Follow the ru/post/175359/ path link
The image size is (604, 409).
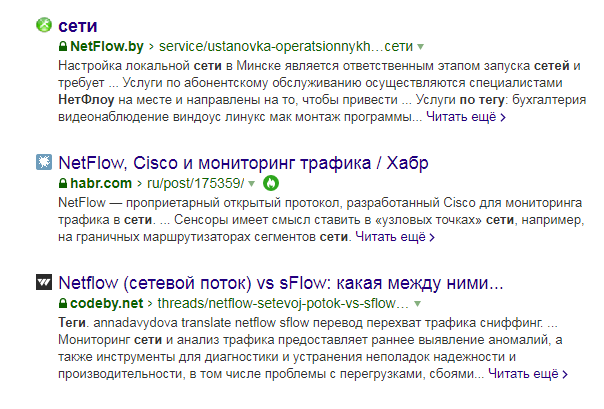pyautogui.click(x=196, y=183)
